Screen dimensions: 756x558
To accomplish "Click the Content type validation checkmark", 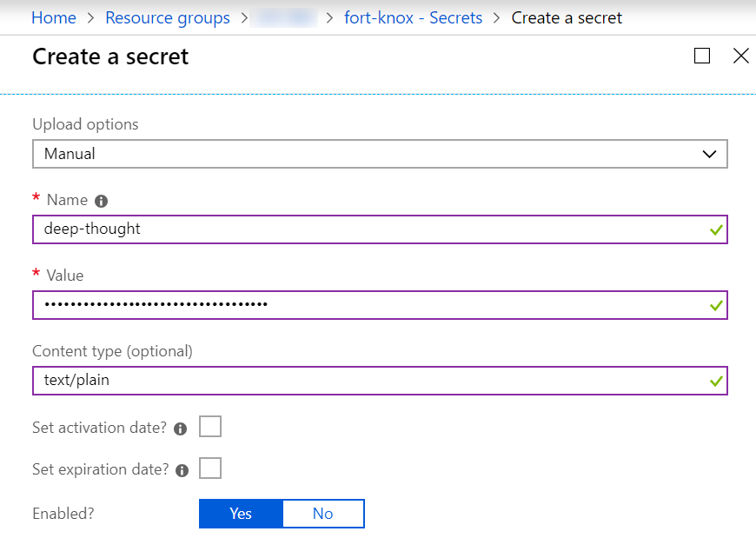I will tap(716, 381).
